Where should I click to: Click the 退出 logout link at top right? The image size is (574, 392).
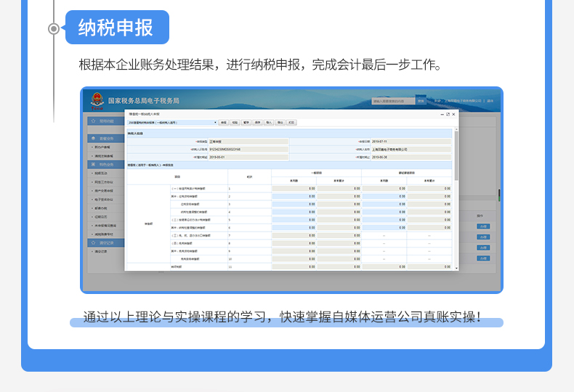coord(490,101)
